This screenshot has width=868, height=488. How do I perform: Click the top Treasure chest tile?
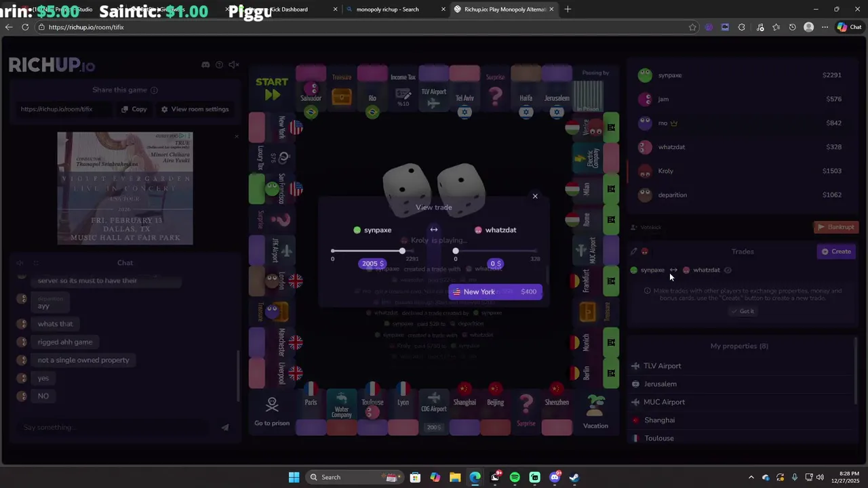(x=342, y=89)
